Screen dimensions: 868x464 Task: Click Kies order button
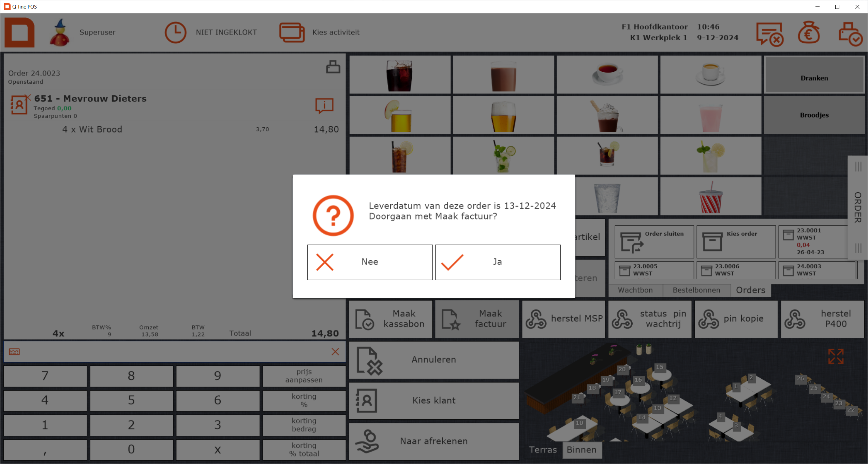[736, 242]
